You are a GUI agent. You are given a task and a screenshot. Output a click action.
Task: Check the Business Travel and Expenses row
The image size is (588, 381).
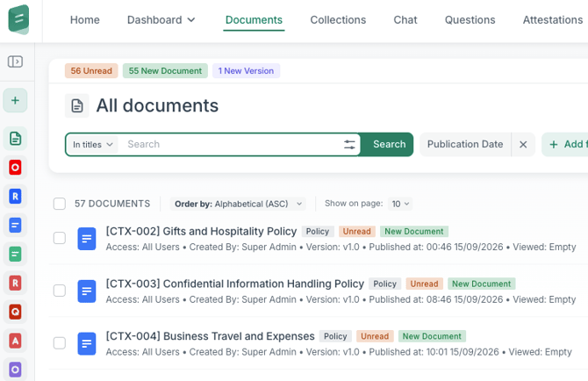(x=60, y=342)
